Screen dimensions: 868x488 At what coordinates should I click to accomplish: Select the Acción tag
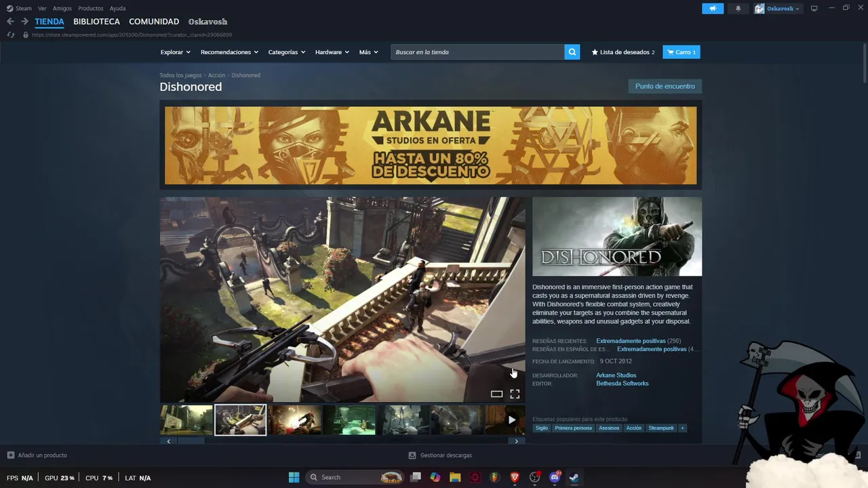click(633, 428)
